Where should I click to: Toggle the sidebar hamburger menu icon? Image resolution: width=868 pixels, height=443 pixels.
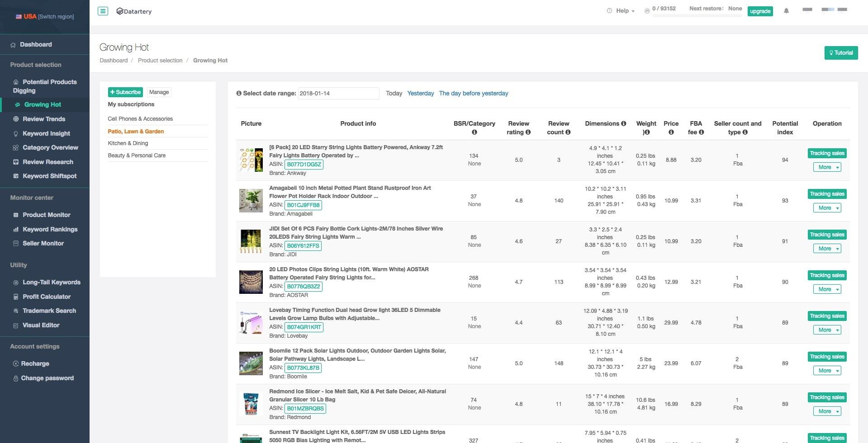point(103,11)
